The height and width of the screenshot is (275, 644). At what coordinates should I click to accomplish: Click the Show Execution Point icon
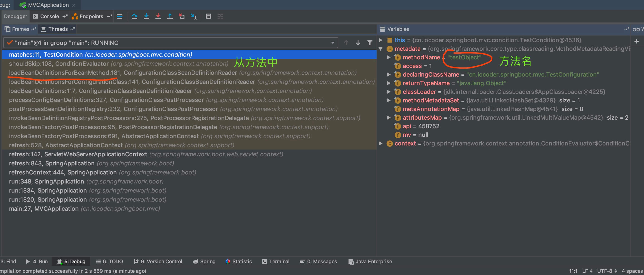(120, 16)
